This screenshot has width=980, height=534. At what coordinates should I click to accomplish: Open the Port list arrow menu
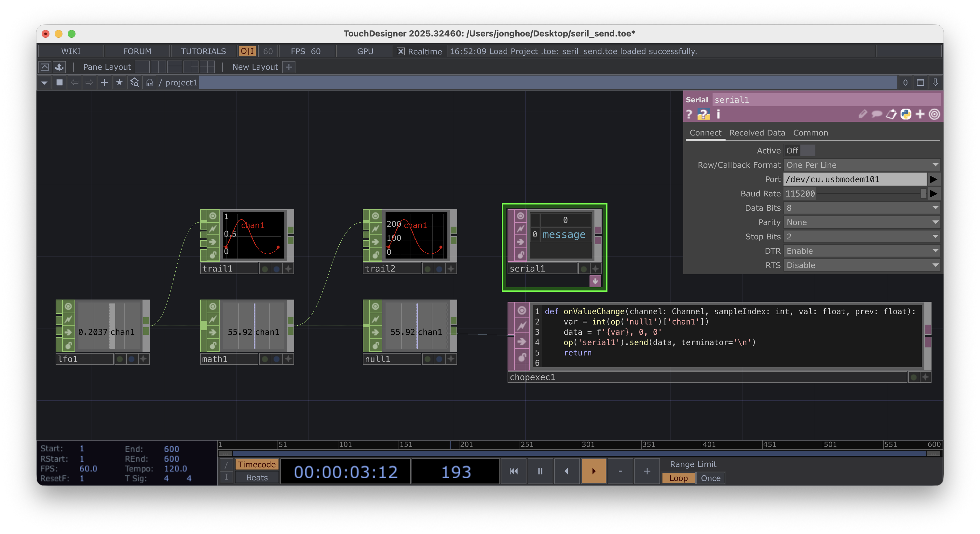pyautogui.click(x=933, y=179)
